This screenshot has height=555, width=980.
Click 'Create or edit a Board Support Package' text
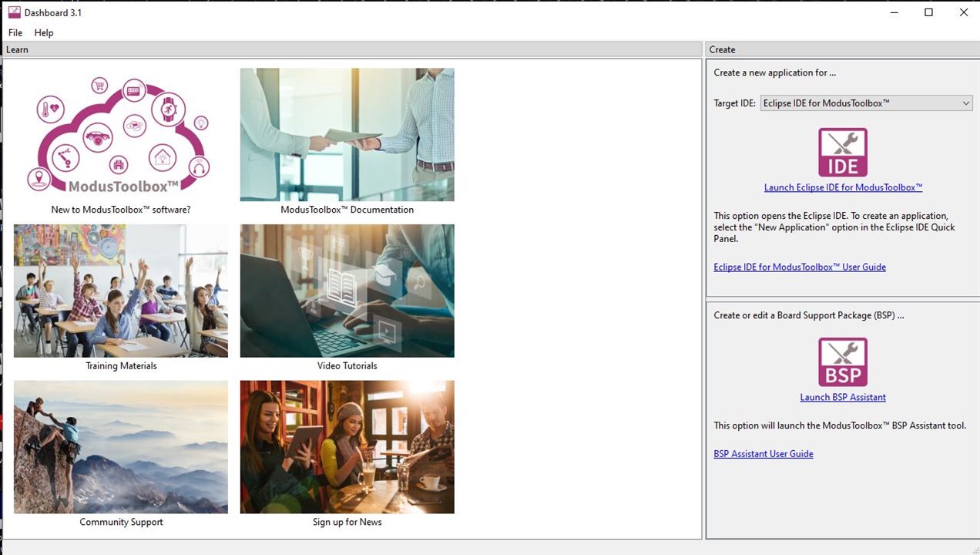pyautogui.click(x=809, y=315)
